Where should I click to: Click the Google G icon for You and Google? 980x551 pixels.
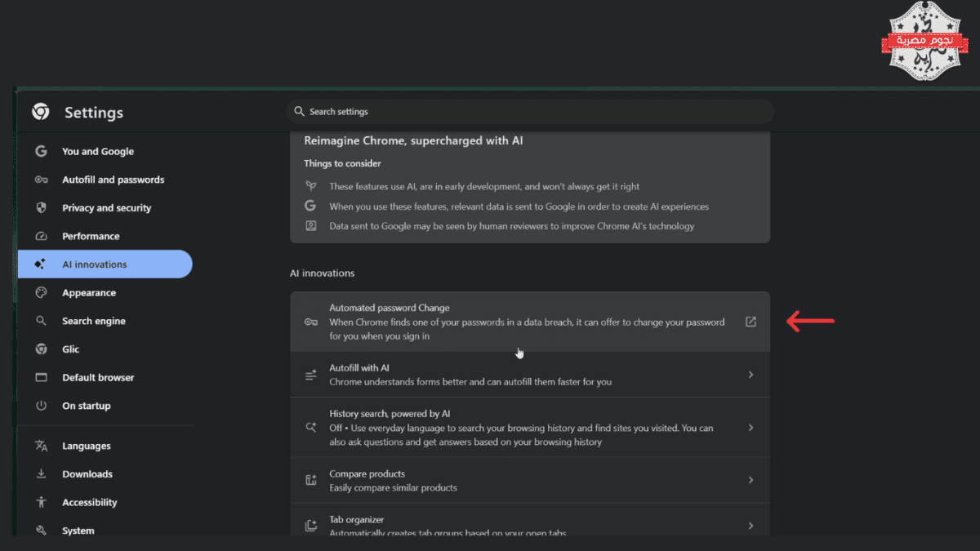click(x=41, y=151)
